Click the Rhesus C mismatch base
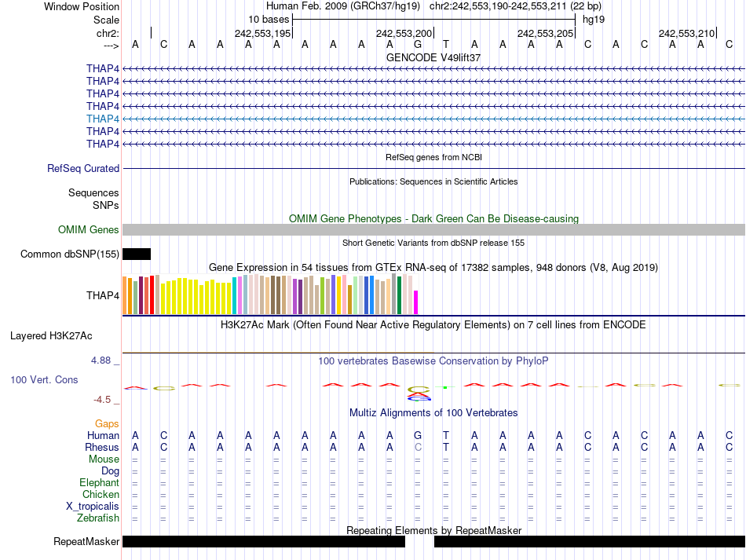Image resolution: width=746 pixels, height=560 pixels. pos(419,447)
